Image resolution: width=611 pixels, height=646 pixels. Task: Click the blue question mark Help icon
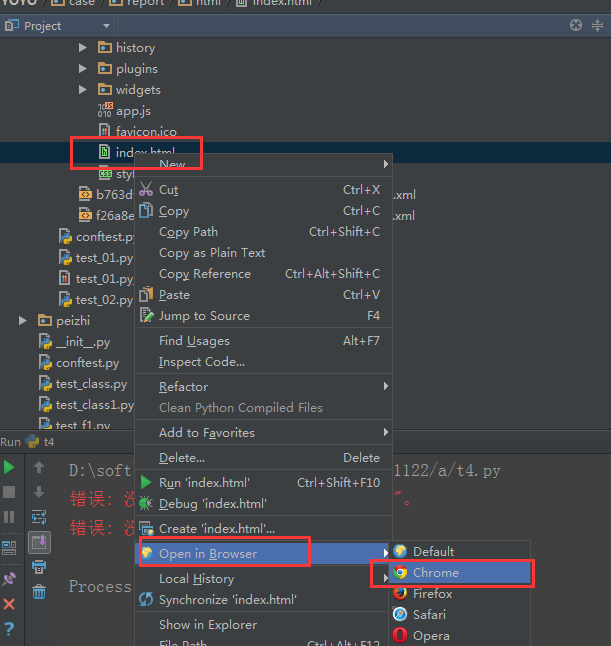coord(9,629)
